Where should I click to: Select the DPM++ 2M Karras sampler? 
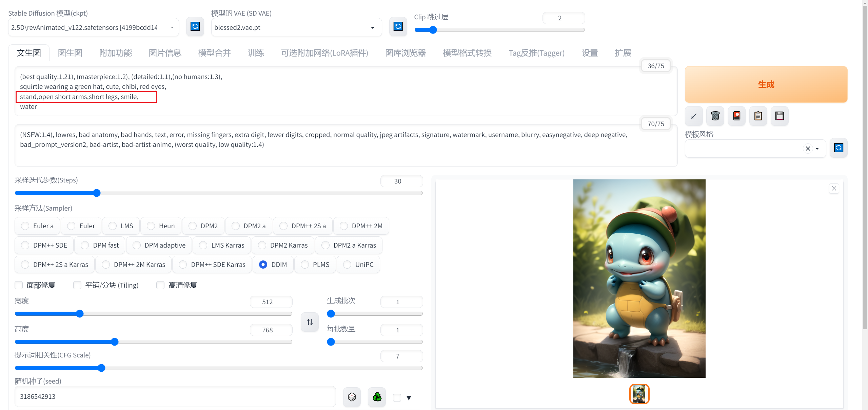tap(134, 265)
